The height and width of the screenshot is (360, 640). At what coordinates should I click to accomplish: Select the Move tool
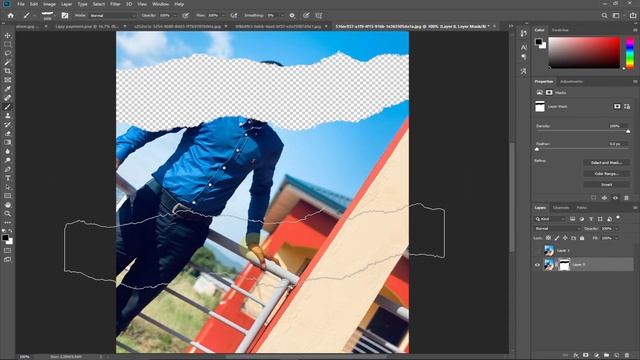click(x=7, y=36)
